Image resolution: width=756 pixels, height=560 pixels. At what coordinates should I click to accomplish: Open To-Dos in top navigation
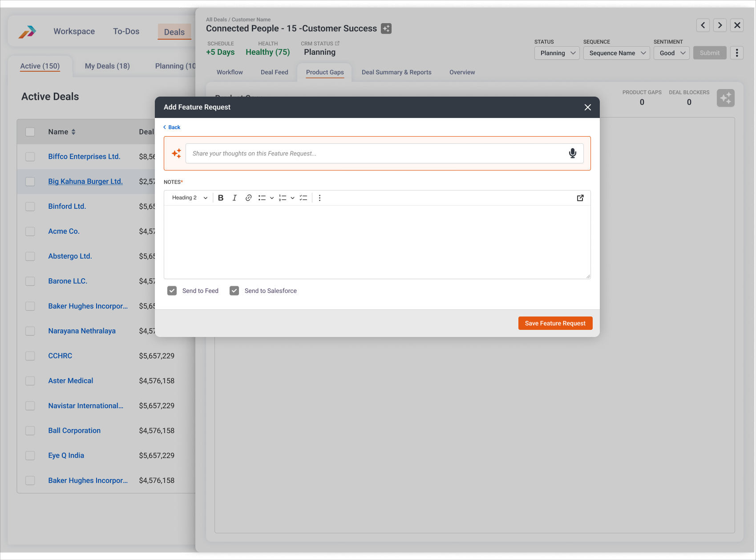[x=126, y=32]
